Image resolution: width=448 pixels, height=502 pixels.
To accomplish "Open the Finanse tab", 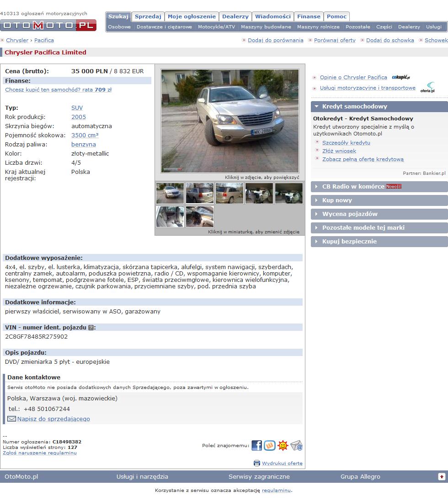I will click(x=309, y=16).
